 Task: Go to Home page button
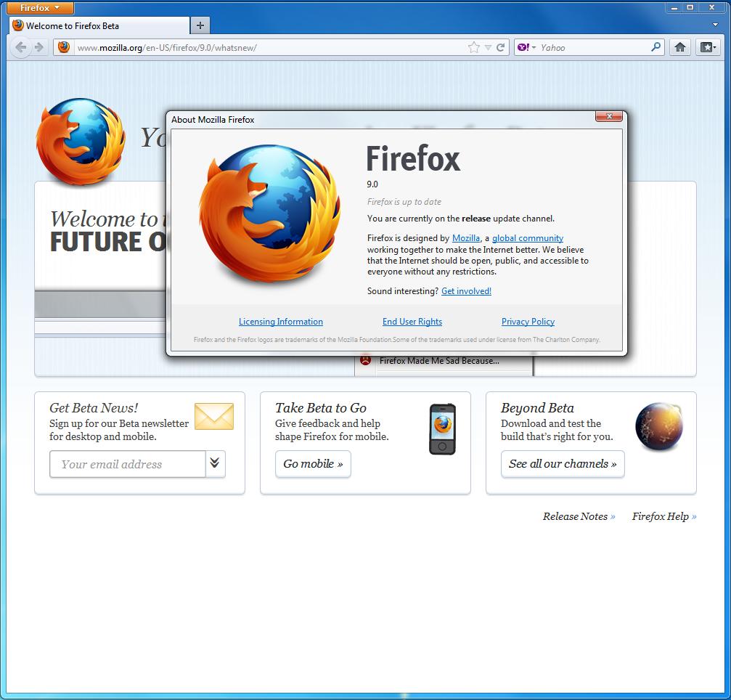click(679, 47)
